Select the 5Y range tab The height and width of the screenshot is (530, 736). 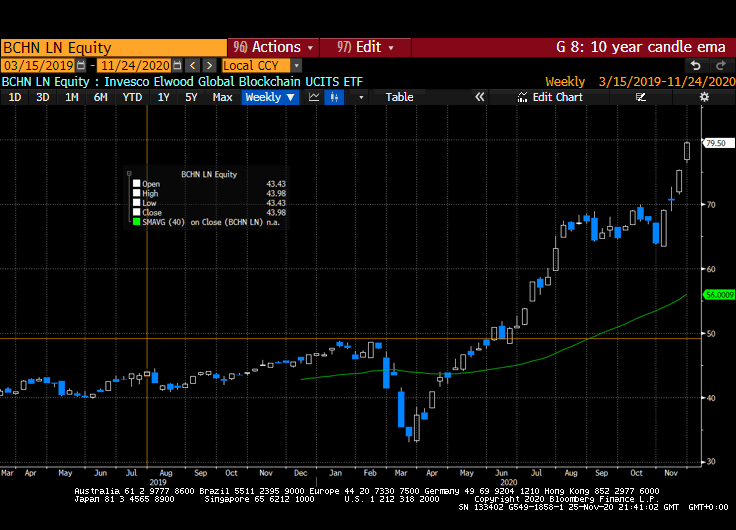coord(191,97)
